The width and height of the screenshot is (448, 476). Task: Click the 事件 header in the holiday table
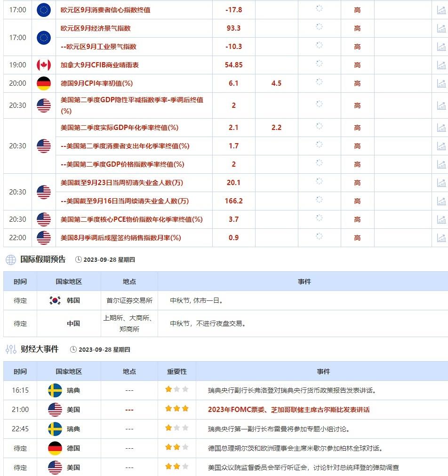304,282
